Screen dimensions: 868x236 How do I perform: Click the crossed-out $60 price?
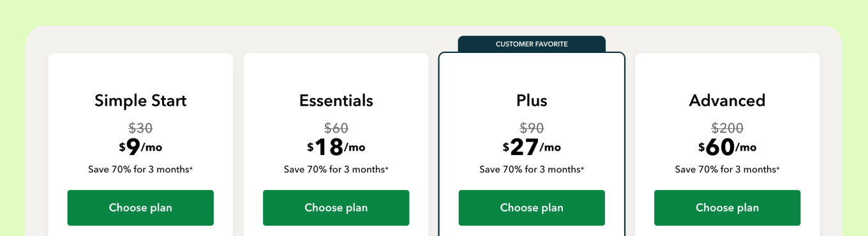coord(336,128)
